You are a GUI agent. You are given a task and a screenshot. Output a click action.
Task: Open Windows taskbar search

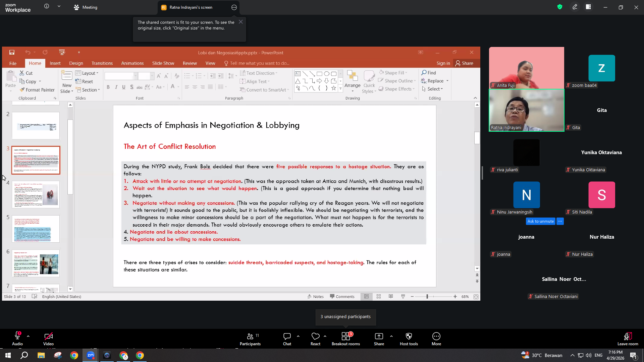point(24,355)
